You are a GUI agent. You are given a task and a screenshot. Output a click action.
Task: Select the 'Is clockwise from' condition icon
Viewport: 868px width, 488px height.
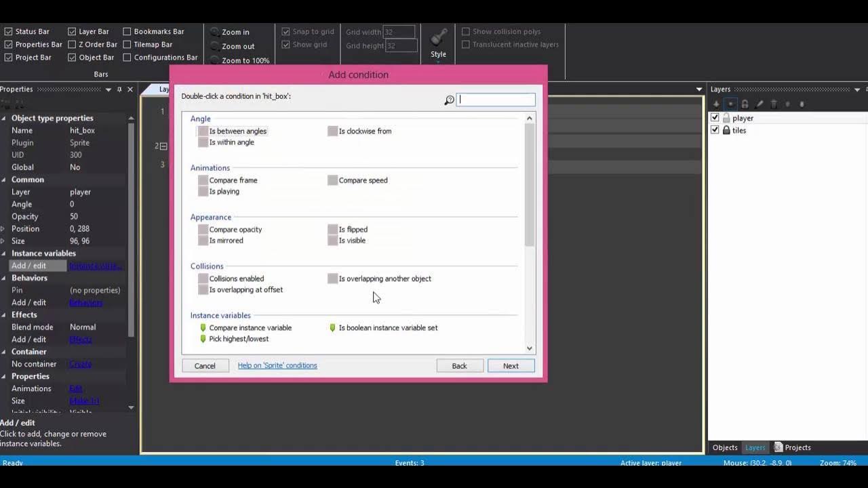click(332, 131)
